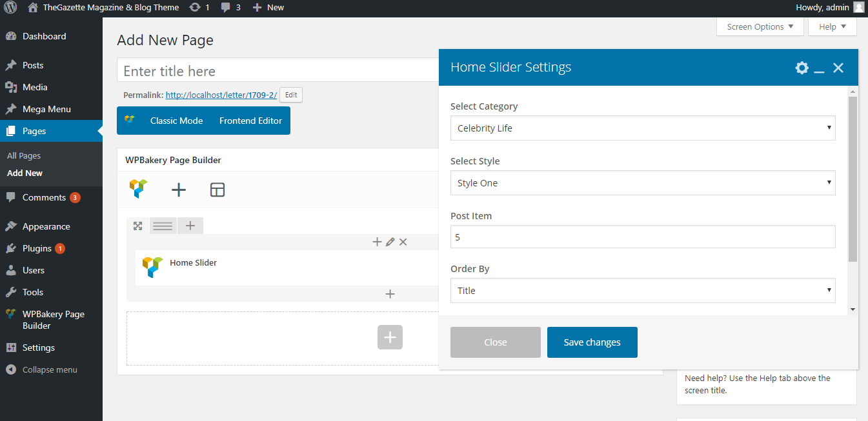The image size is (868, 421).
Task: Click the large gray add element button
Action: pyautogui.click(x=390, y=337)
